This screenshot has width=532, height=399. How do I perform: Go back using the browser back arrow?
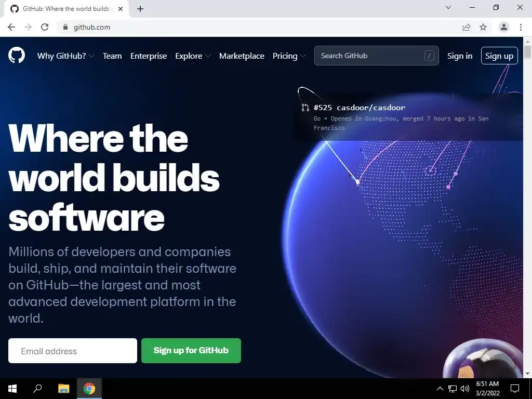tap(11, 27)
